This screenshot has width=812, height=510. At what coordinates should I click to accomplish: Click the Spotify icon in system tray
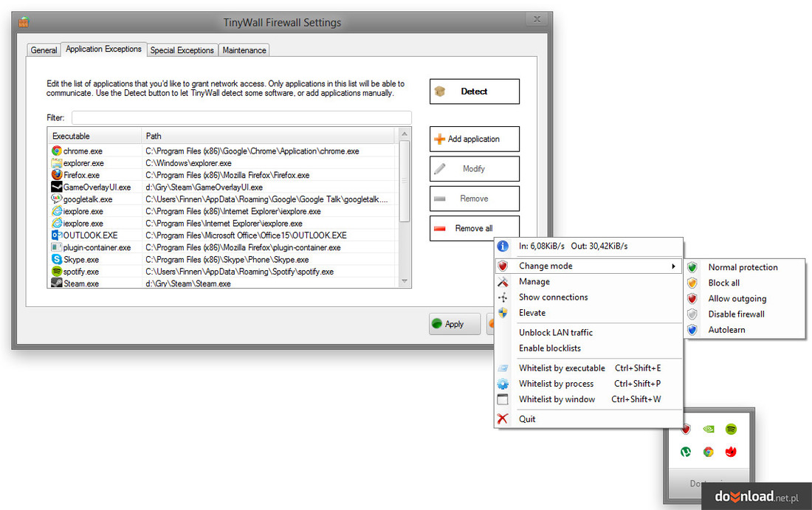[731, 429]
